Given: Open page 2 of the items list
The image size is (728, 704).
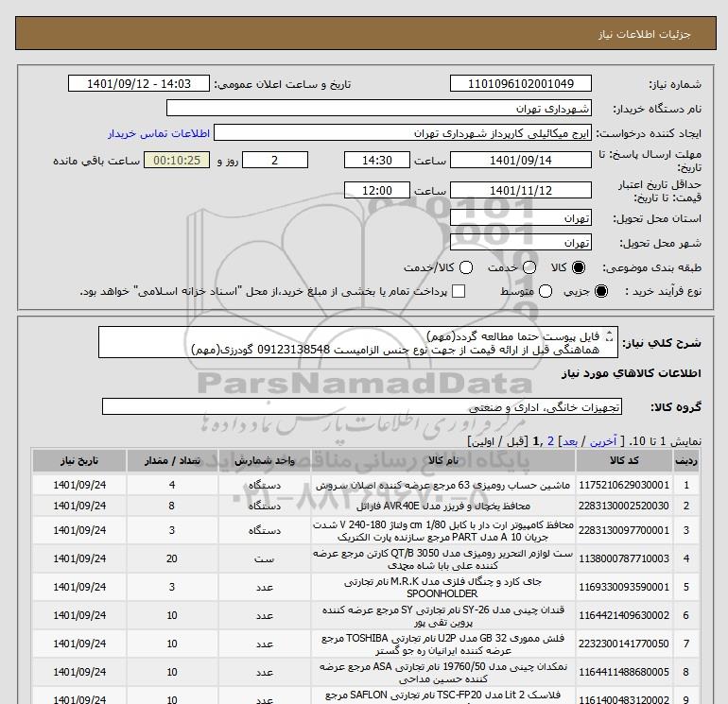Looking at the screenshot, I should click(x=550, y=441).
